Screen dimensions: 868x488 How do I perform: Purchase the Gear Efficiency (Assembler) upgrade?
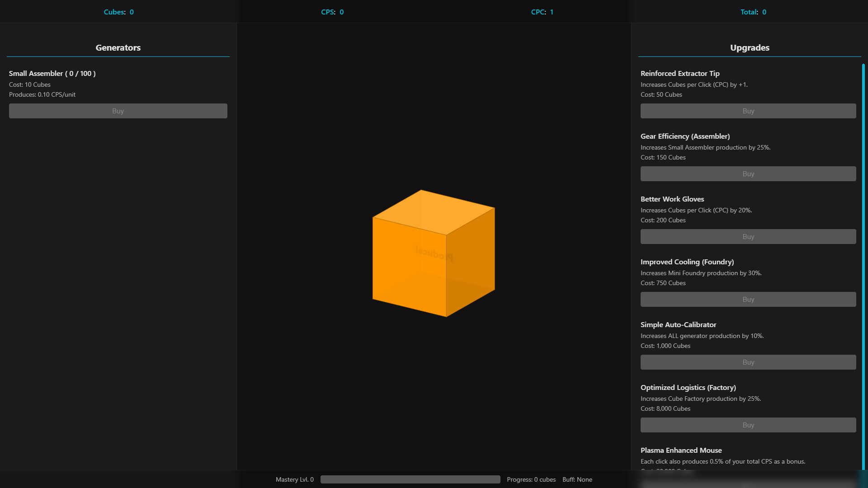coord(748,174)
